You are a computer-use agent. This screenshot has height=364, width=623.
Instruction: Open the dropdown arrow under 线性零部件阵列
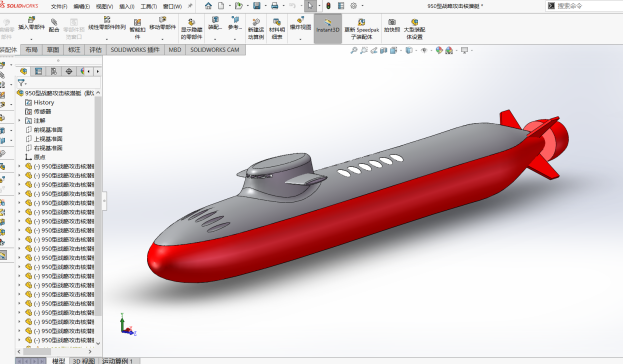[x=106, y=39]
